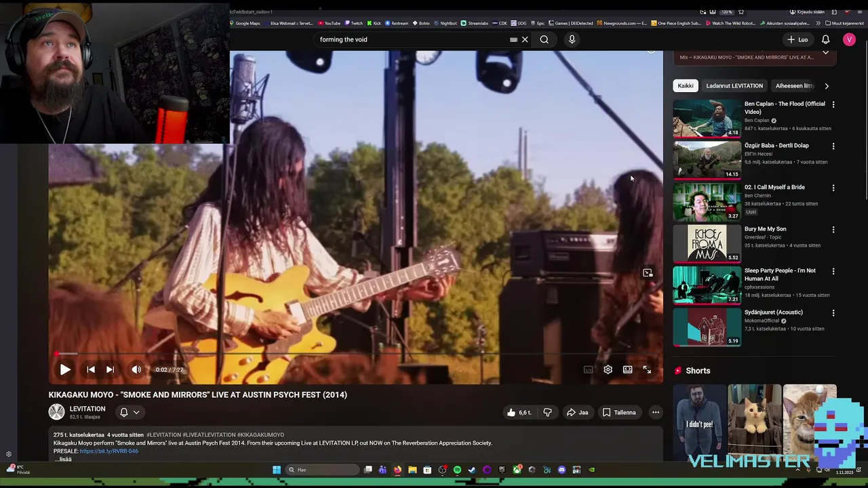The height and width of the screenshot is (488, 868).
Task: Like the video with thumbs up
Action: click(520, 412)
